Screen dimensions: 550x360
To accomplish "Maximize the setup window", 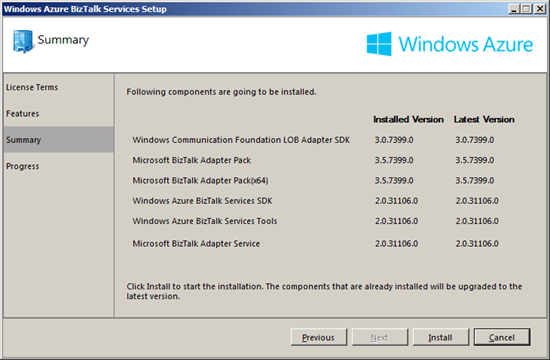I will point(526,9).
